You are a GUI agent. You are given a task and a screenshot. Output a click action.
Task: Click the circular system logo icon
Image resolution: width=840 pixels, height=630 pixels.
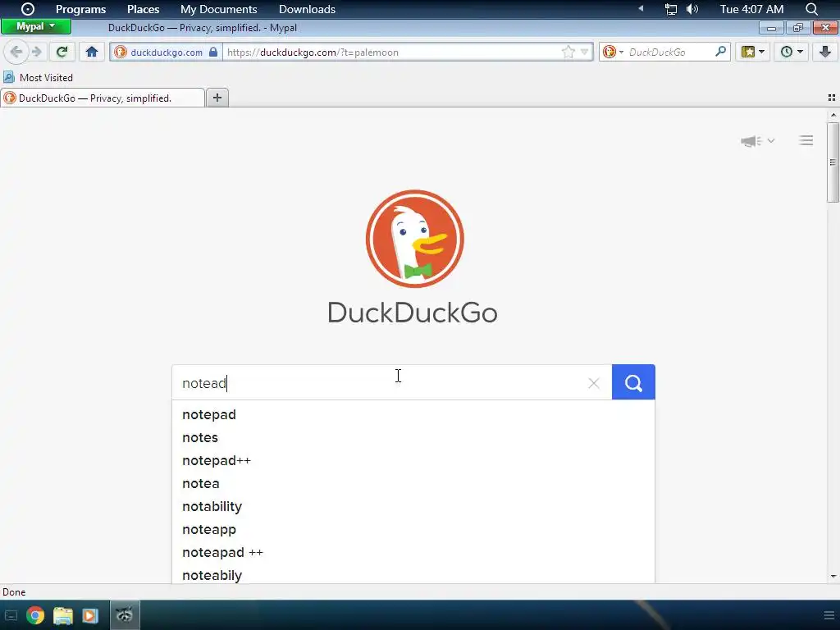(27, 9)
